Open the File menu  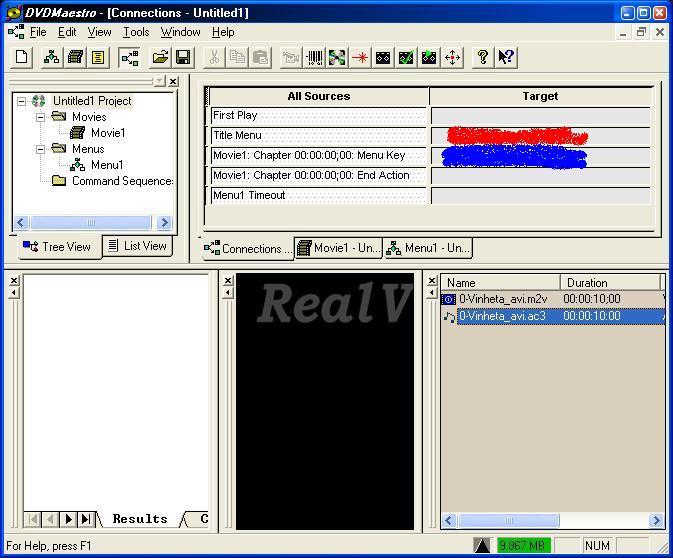pyautogui.click(x=38, y=32)
